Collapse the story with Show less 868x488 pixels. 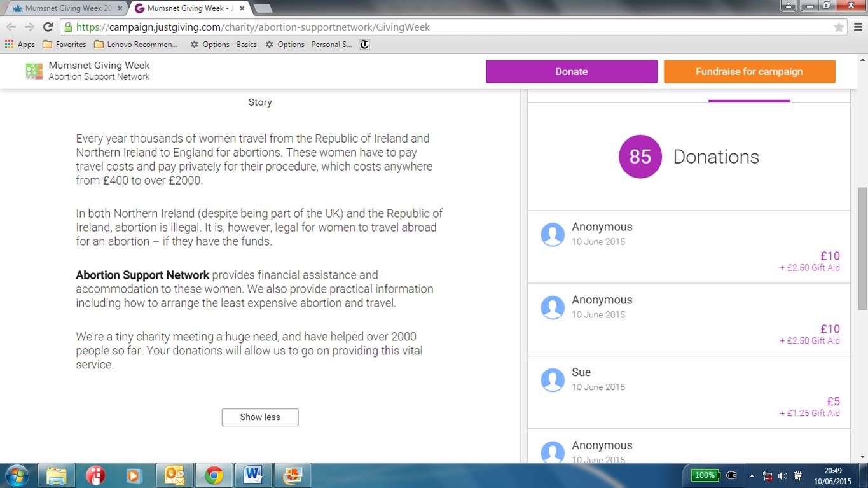point(260,417)
